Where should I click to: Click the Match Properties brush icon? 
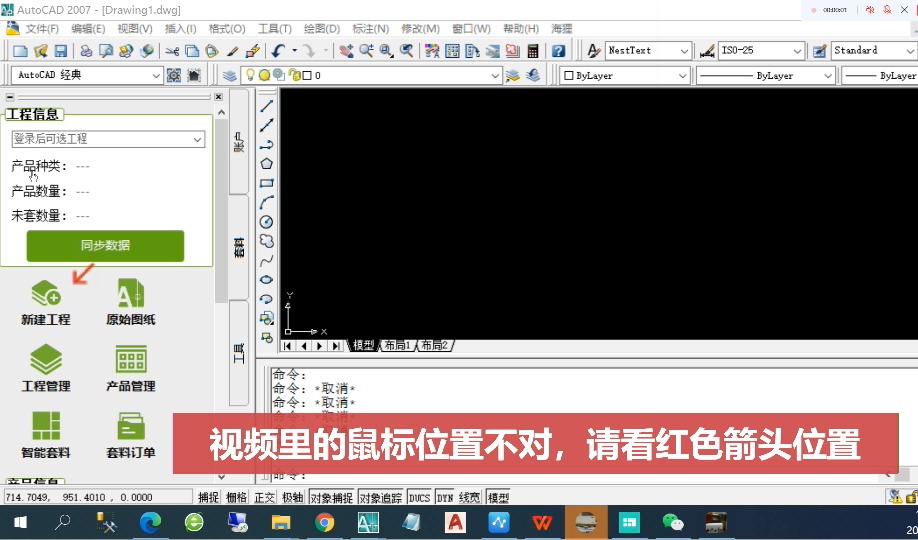232,51
